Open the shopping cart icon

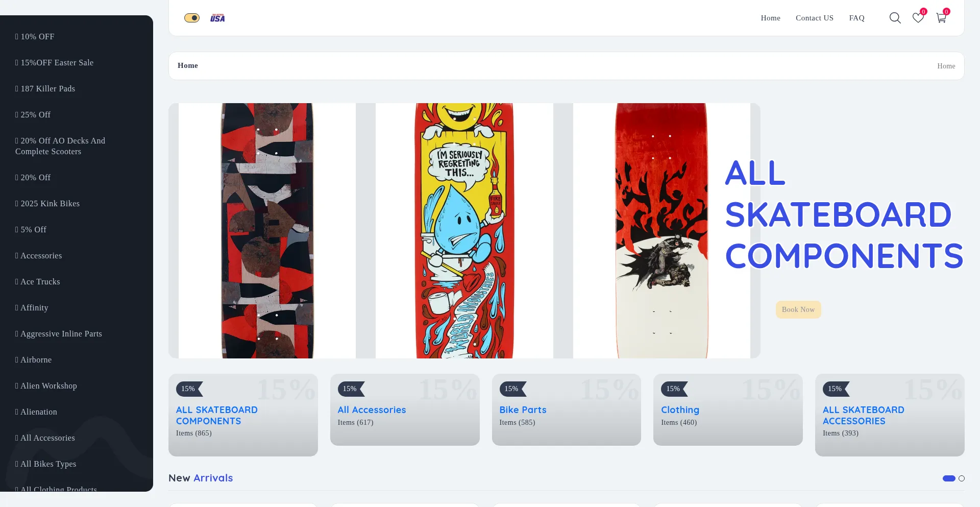941,18
